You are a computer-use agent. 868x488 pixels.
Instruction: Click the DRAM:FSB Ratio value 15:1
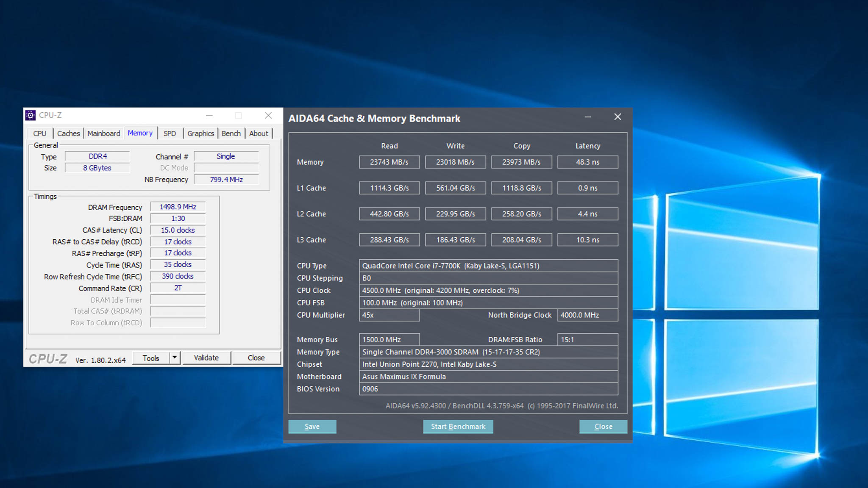click(x=588, y=340)
